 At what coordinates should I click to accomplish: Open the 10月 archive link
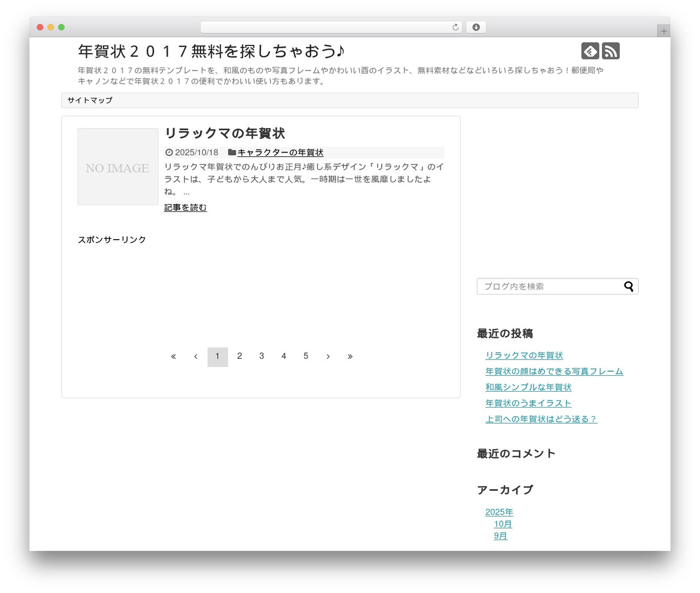[503, 524]
